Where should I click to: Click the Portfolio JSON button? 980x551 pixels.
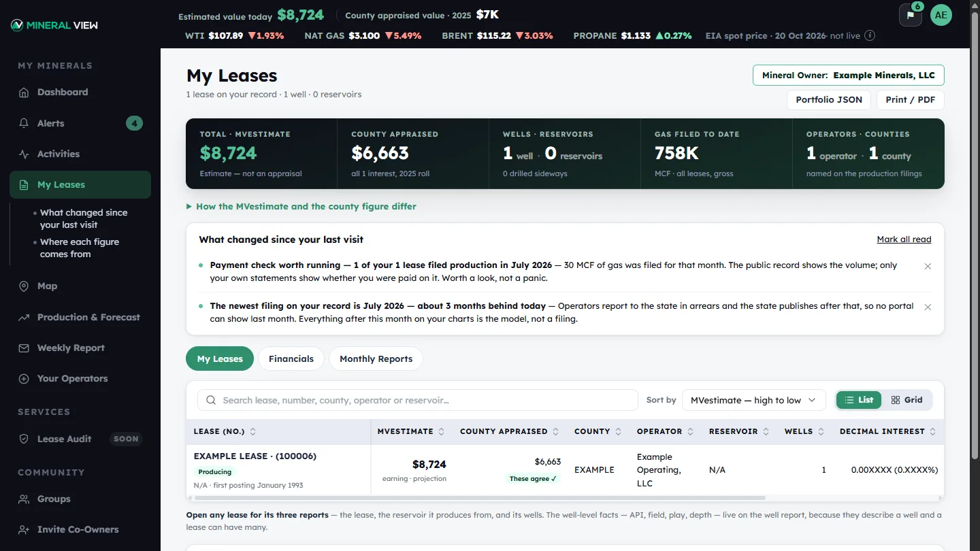coord(829,99)
